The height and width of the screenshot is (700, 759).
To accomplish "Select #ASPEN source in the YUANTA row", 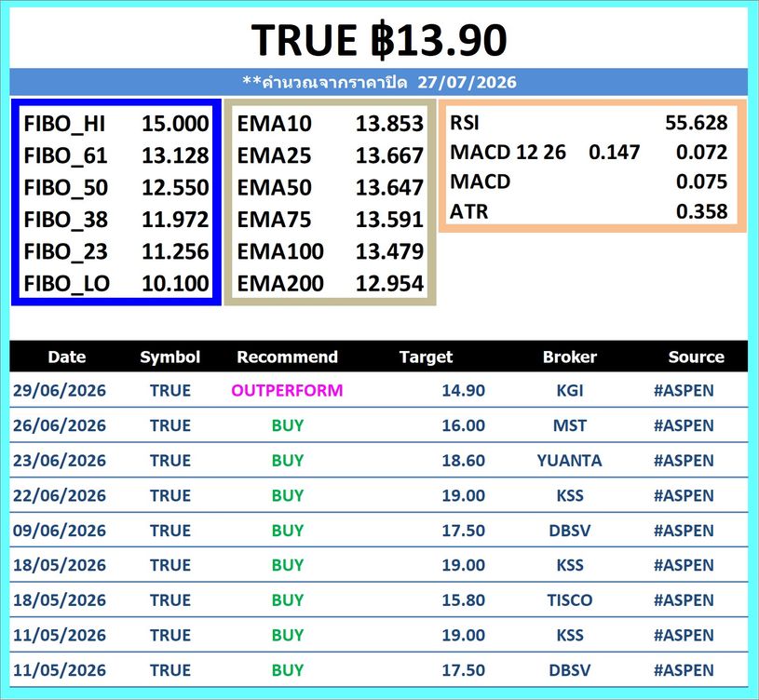I will click(684, 460).
